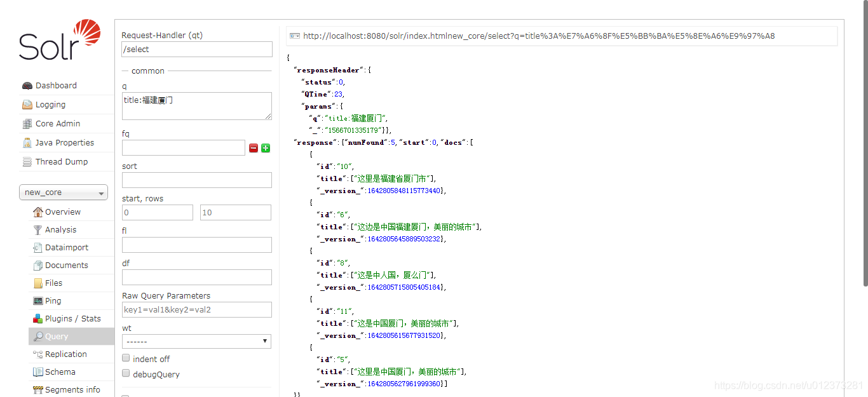The width and height of the screenshot is (868, 397).
Task: Click the Dashboard icon in sidebar
Action: coord(27,85)
